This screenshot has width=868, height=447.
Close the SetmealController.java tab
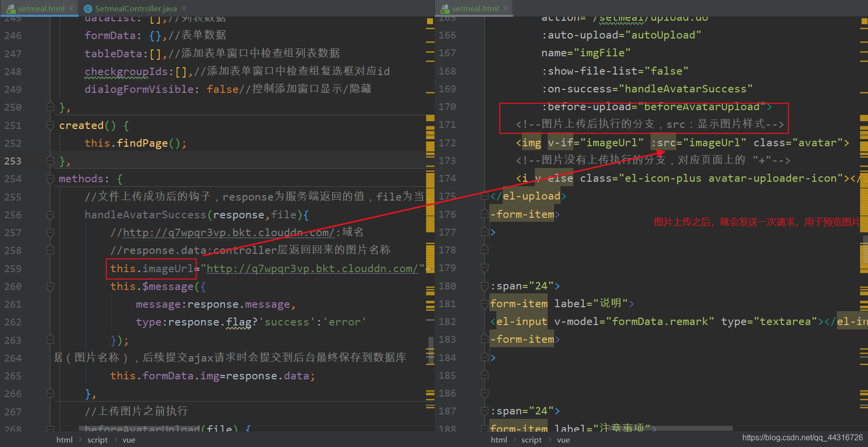[x=184, y=8]
